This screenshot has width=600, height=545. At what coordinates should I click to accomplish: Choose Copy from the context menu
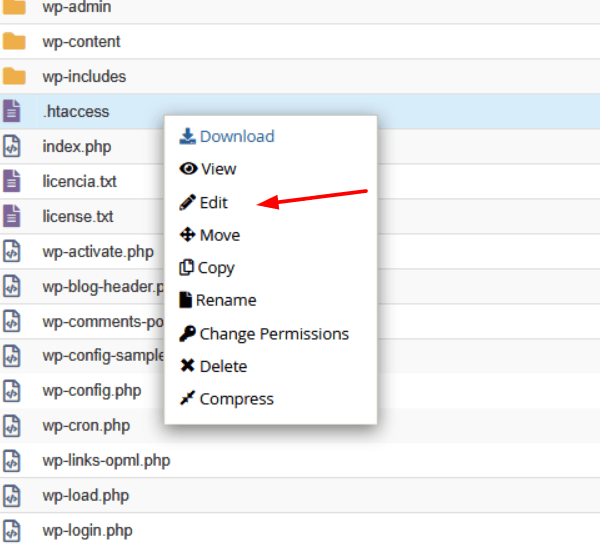click(216, 268)
